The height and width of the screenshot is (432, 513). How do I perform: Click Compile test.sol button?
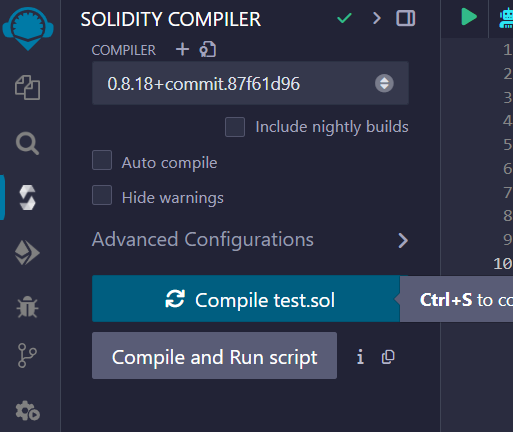point(246,299)
